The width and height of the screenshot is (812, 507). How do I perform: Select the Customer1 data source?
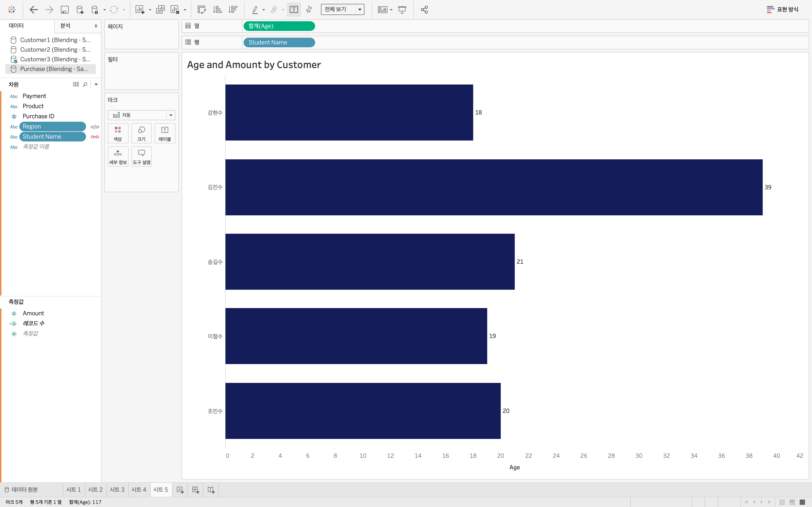(x=55, y=40)
